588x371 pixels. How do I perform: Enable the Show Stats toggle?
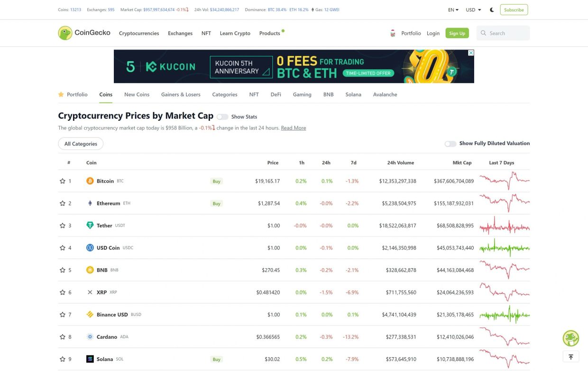pos(222,117)
